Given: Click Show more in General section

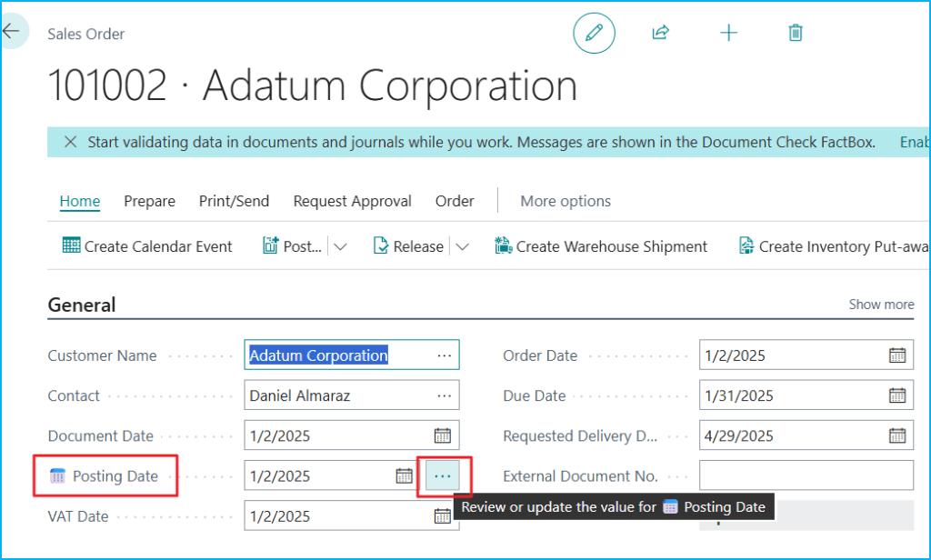Looking at the screenshot, I should coord(881,305).
